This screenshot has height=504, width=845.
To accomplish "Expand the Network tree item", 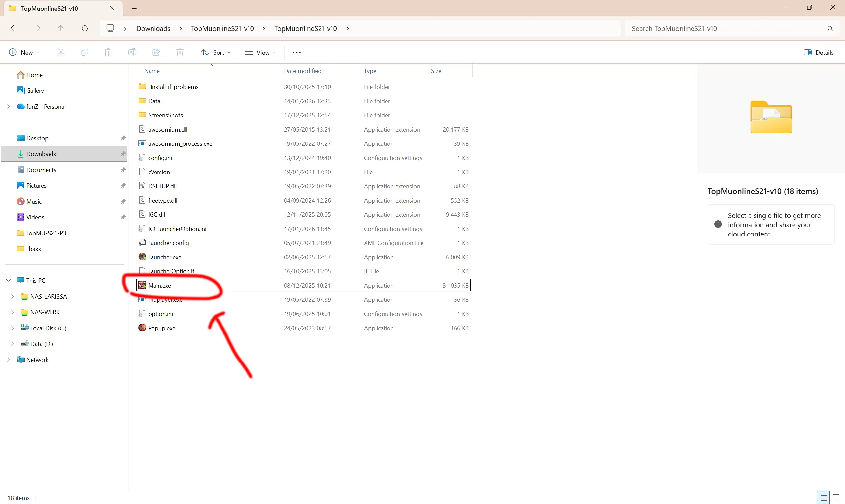I will (x=9, y=359).
